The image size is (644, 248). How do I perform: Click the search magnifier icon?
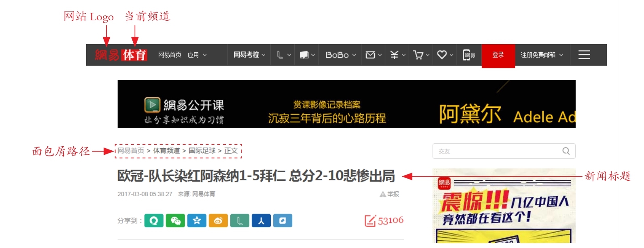tap(566, 151)
